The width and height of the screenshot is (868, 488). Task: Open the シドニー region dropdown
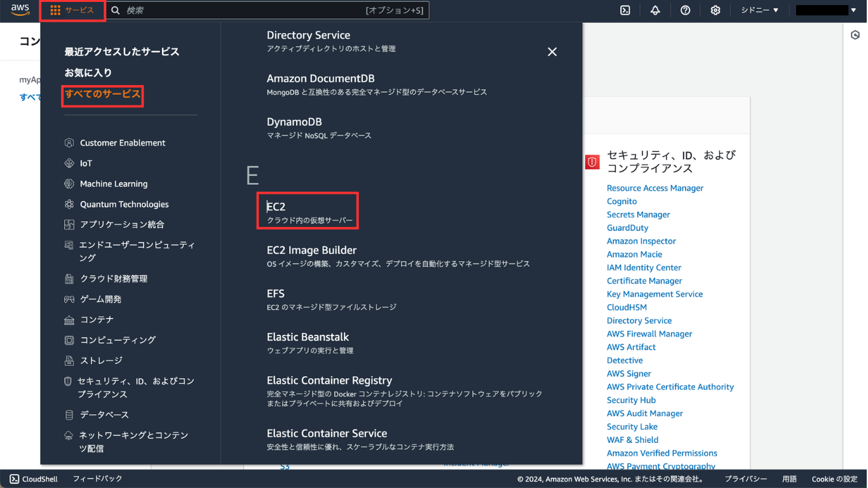pyautogui.click(x=760, y=10)
